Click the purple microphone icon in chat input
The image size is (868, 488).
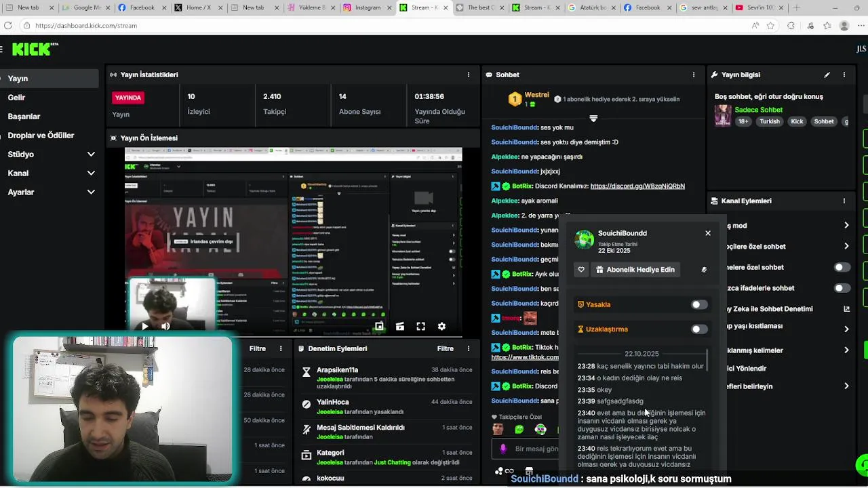click(503, 448)
